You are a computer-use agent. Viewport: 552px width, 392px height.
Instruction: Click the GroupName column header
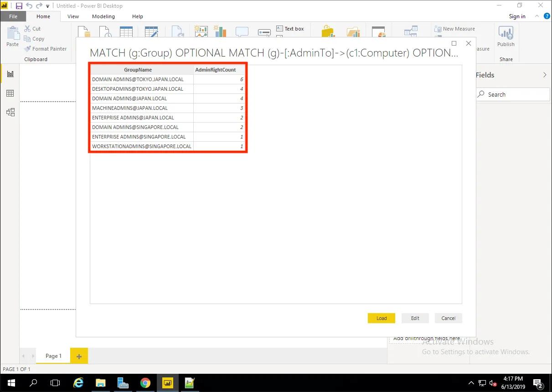click(x=138, y=70)
